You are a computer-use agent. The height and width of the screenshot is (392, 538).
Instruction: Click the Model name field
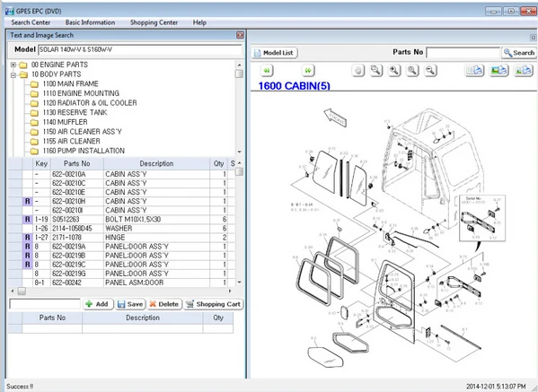pos(140,49)
